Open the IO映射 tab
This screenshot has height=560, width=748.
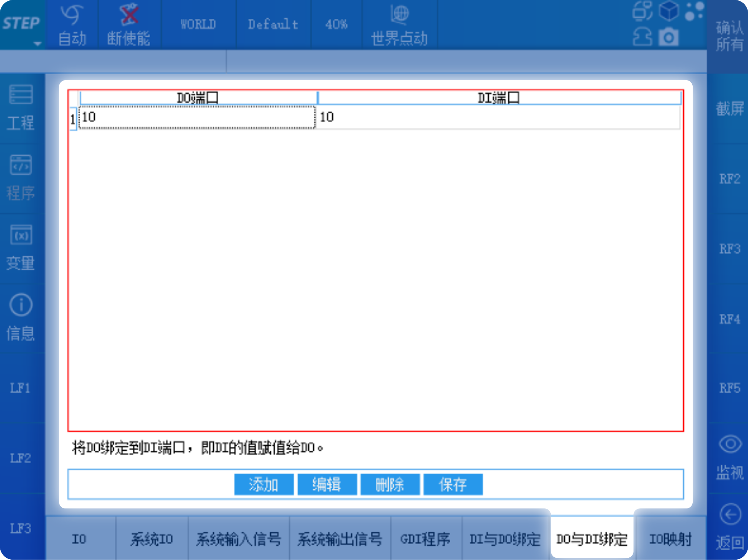(670, 539)
